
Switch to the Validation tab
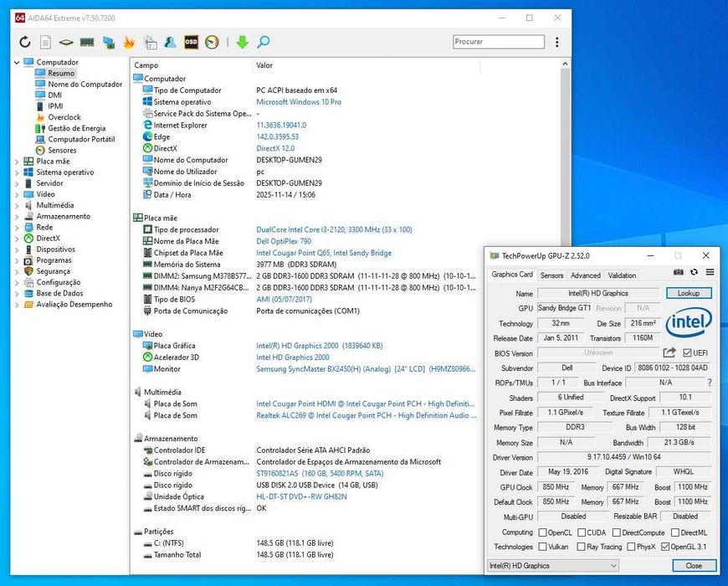[622, 275]
